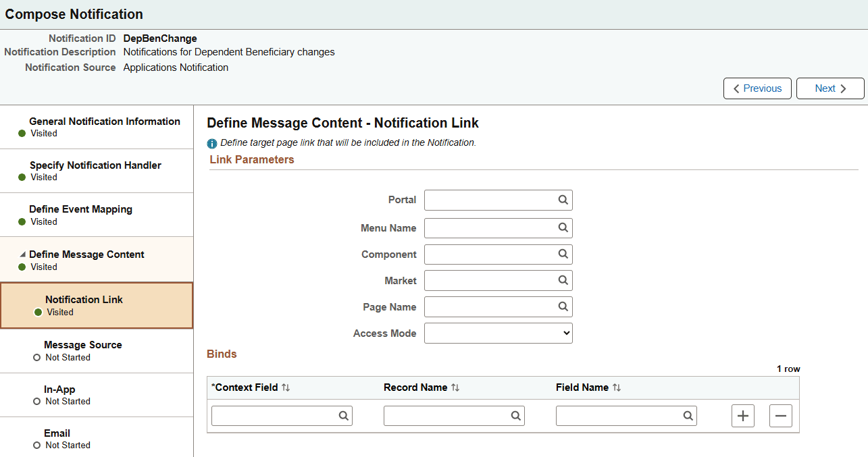Open the Market lookup search

click(x=563, y=280)
